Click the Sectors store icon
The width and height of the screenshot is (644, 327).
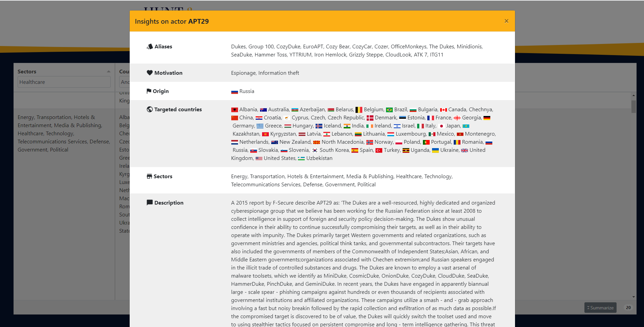[149, 176]
